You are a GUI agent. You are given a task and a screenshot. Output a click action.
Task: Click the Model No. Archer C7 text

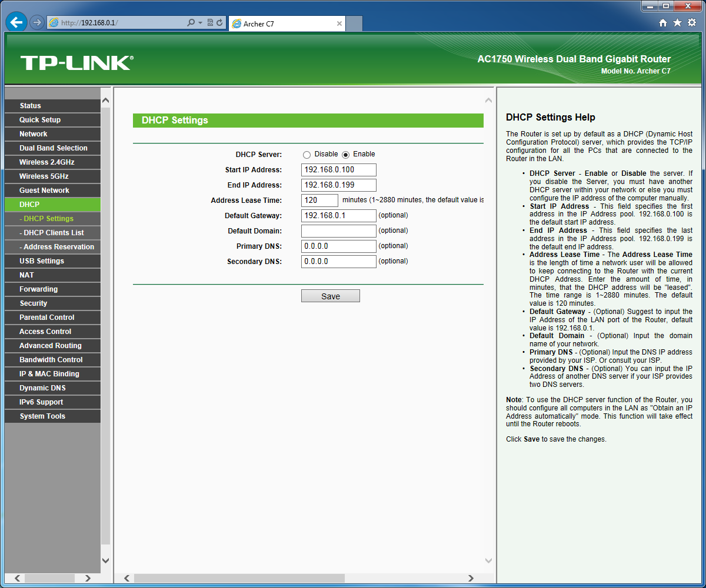pos(636,71)
